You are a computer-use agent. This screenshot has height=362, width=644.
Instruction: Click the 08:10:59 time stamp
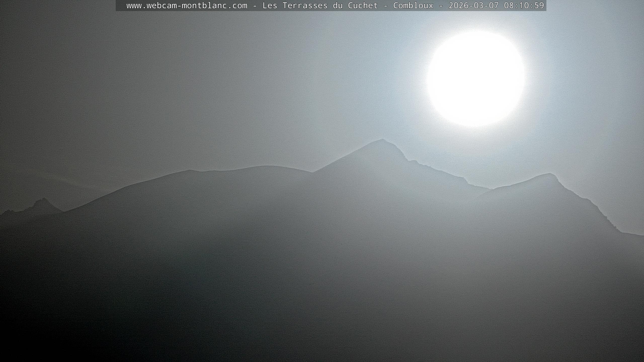[x=524, y=6]
